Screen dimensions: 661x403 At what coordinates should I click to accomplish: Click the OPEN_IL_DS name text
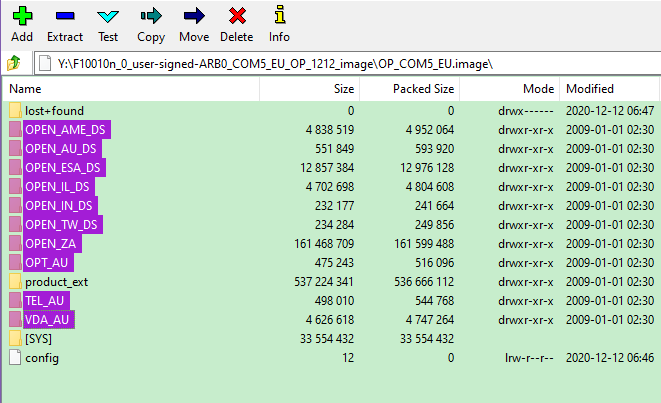(57, 187)
